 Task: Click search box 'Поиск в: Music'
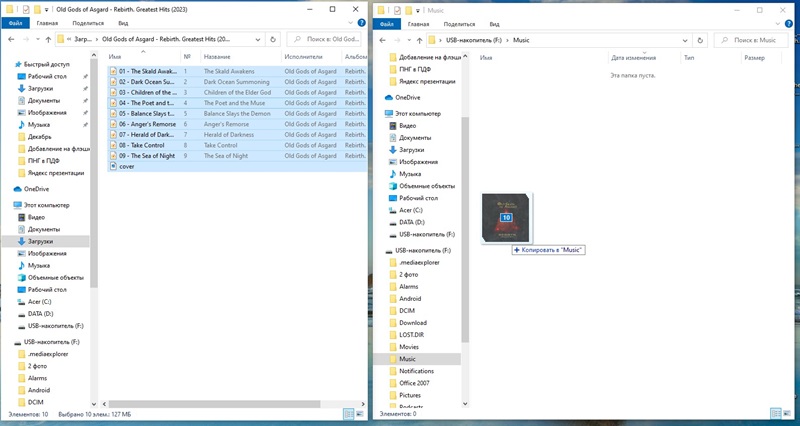[x=751, y=40]
